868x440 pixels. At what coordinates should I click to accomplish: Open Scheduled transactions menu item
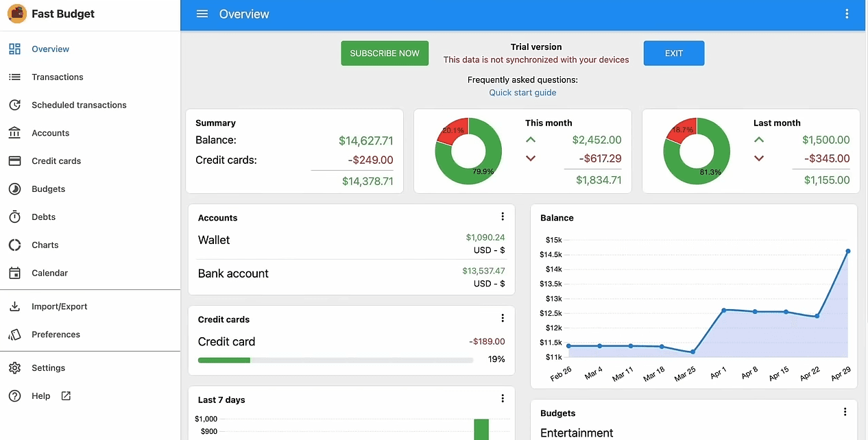(x=90, y=105)
